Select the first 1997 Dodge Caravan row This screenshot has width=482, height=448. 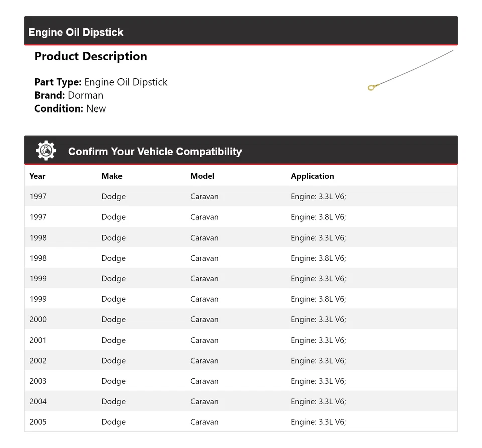pos(240,196)
